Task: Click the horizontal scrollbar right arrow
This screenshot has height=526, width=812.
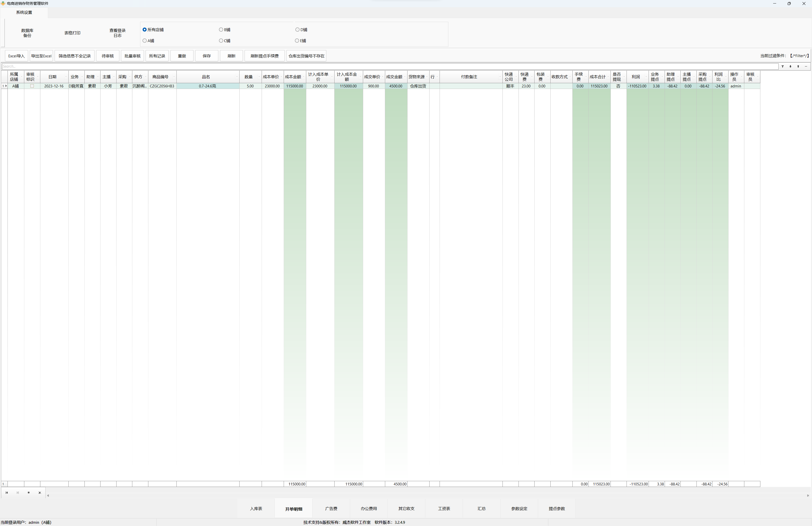Action: (x=808, y=496)
